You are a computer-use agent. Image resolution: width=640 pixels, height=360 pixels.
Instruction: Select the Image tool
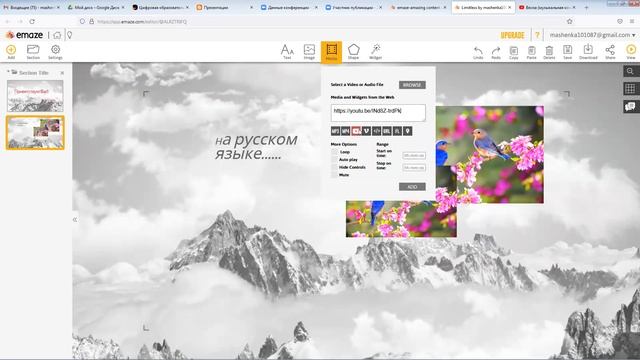pyautogui.click(x=309, y=52)
